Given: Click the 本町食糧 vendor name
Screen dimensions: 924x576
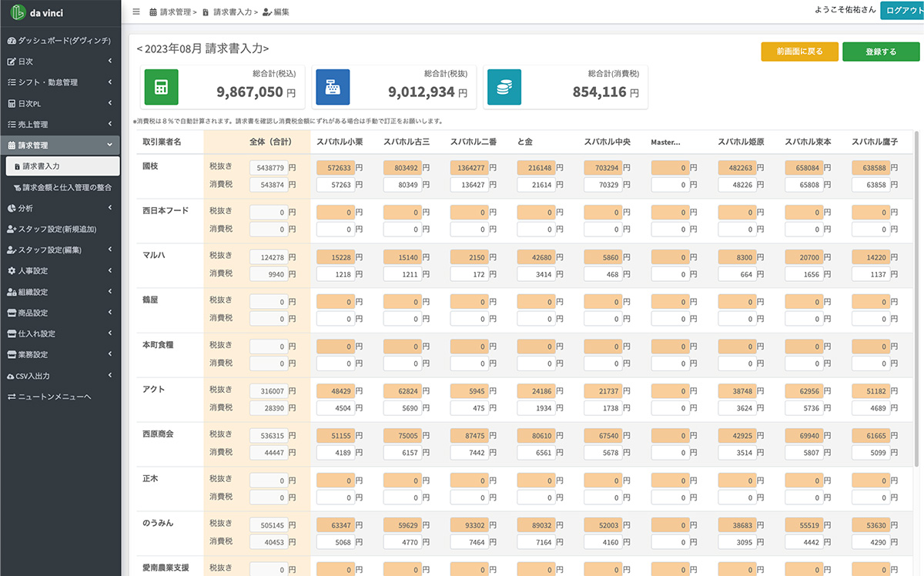Looking at the screenshot, I should (158, 344).
